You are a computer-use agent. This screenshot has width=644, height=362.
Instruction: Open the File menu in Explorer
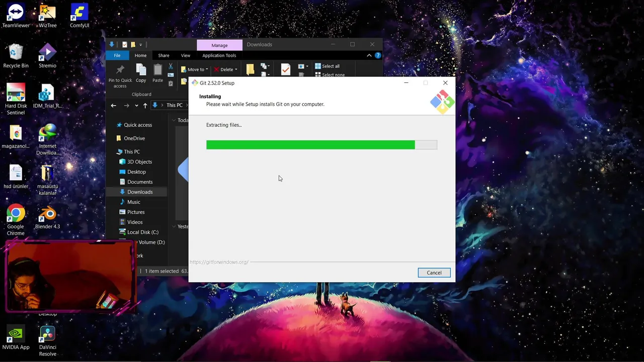pyautogui.click(x=117, y=55)
